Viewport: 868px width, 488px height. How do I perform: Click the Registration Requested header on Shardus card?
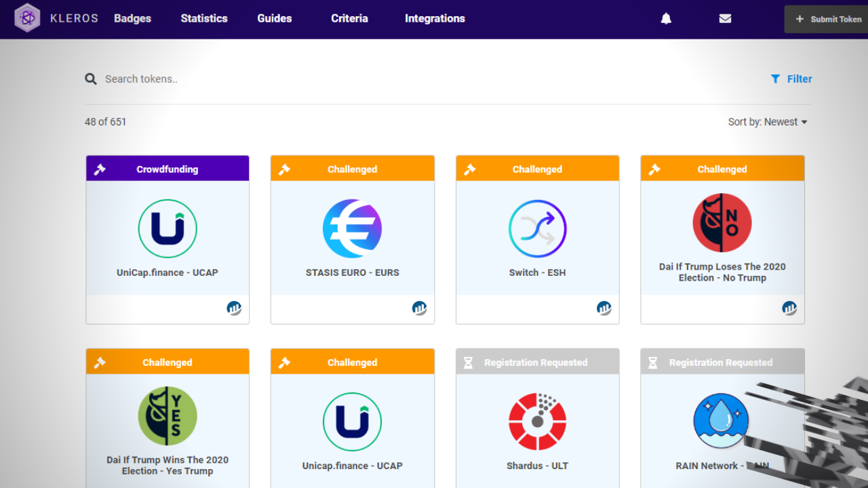click(x=538, y=362)
